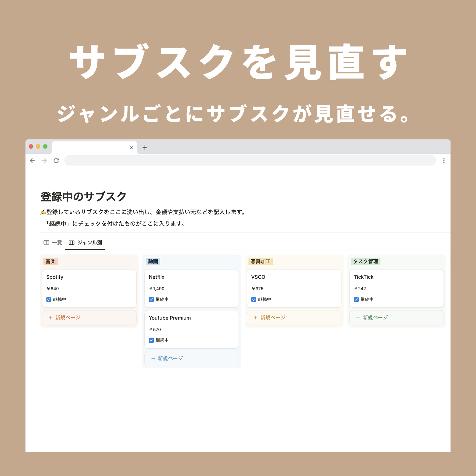
Task: Switch to the 一覧 tab
Action: click(x=57, y=242)
